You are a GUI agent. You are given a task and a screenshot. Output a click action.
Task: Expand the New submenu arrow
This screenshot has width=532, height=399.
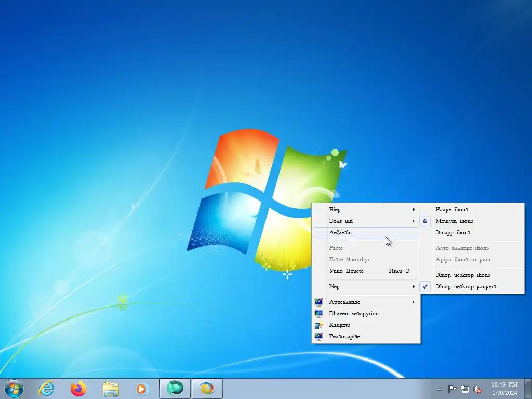[413, 287]
